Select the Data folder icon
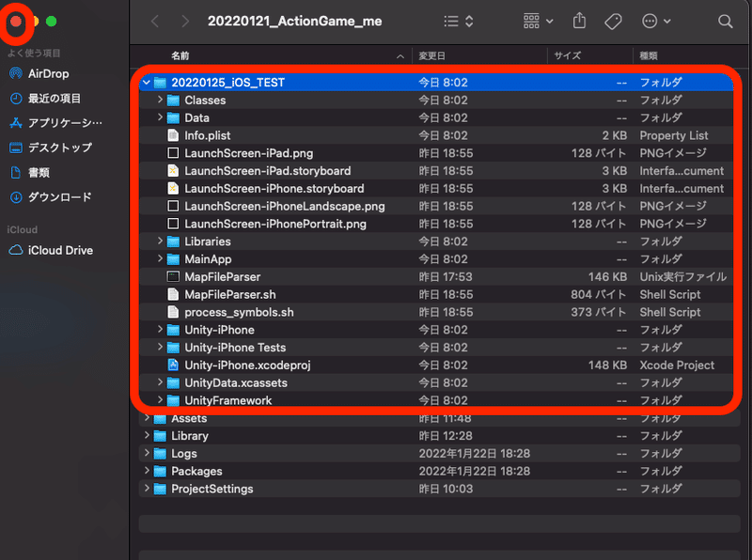This screenshot has width=752, height=560. (173, 118)
